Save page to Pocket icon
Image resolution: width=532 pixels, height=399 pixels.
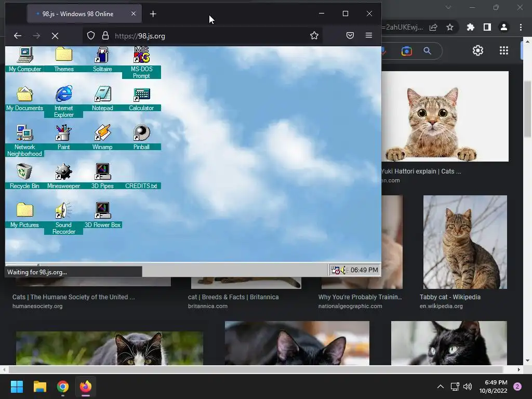point(350,36)
